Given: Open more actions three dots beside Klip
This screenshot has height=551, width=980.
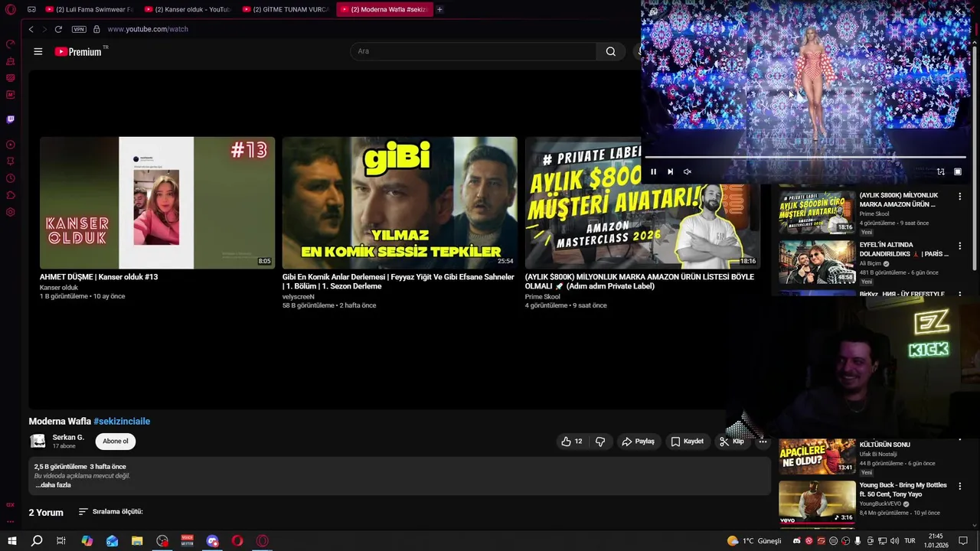Looking at the screenshot, I should click(x=763, y=441).
